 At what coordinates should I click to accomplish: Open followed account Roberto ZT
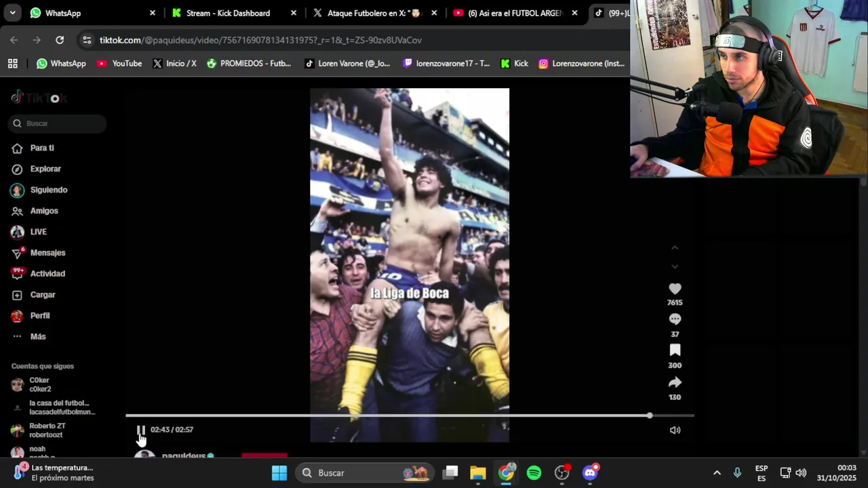coord(46,430)
